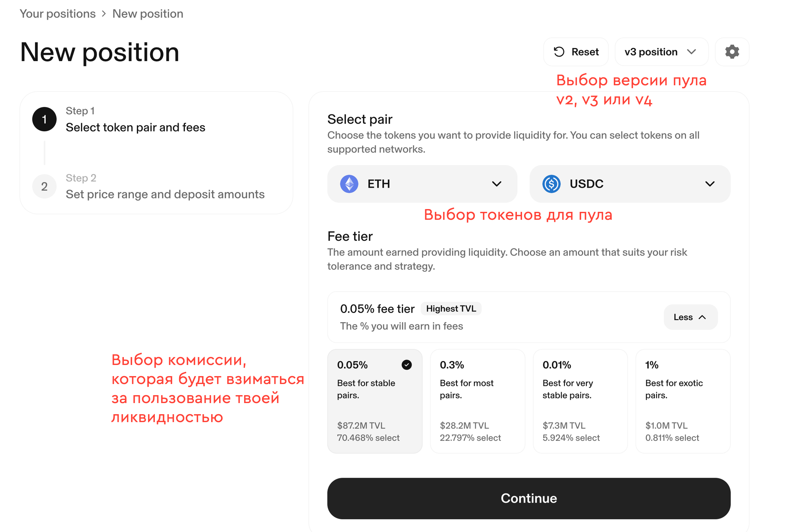This screenshot has width=794, height=532.
Task: Go to Your positions breadcrumb
Action: tap(58, 14)
